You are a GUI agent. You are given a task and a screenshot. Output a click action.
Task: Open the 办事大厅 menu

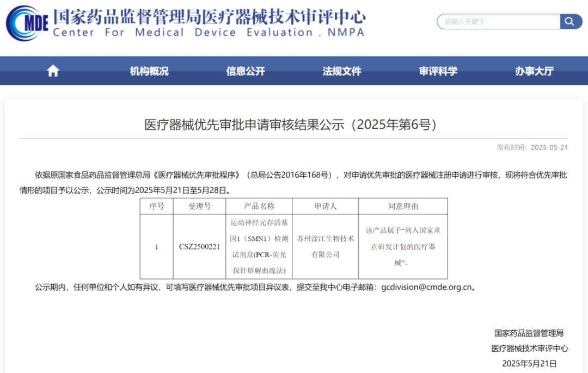point(535,71)
